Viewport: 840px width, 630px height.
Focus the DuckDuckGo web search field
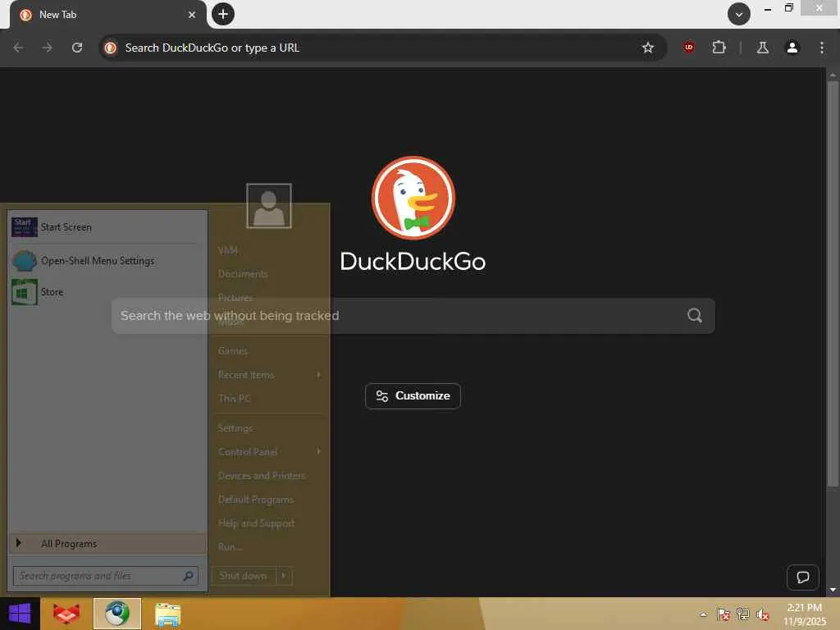pos(413,316)
